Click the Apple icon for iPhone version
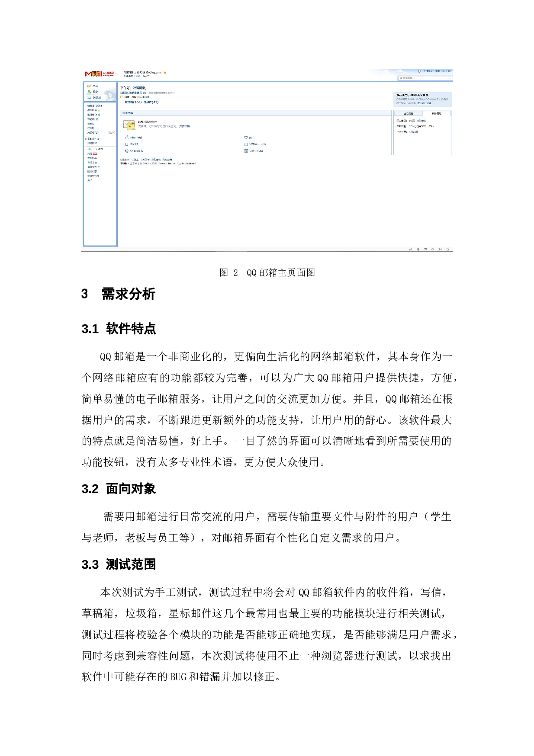Screen dimensions: 534x756 point(126,138)
